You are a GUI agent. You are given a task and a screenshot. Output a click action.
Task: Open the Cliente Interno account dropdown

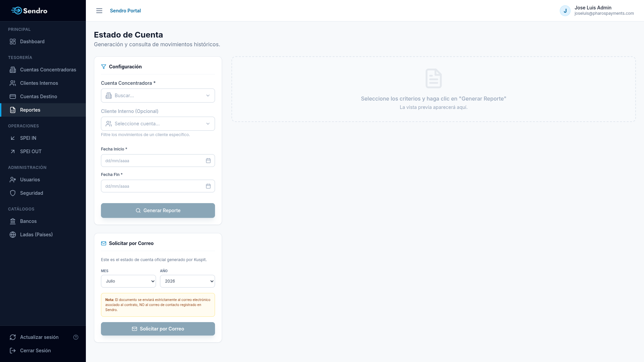pos(158,124)
